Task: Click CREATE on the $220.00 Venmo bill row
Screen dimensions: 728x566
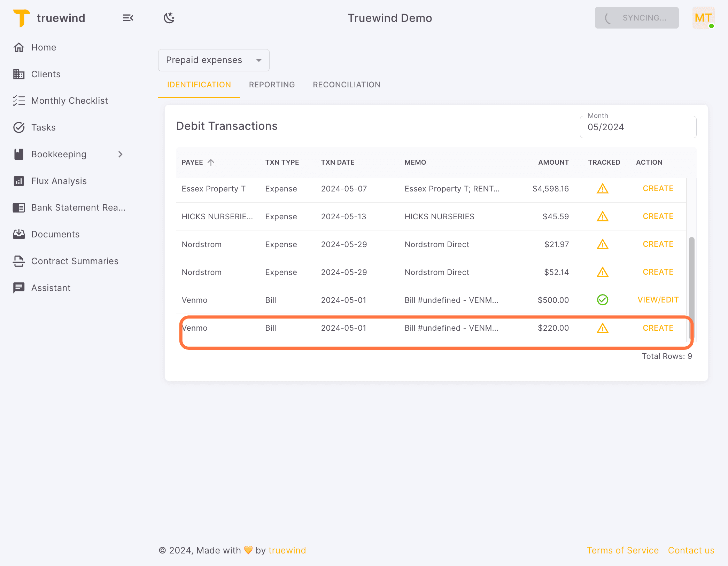Action: (x=658, y=328)
